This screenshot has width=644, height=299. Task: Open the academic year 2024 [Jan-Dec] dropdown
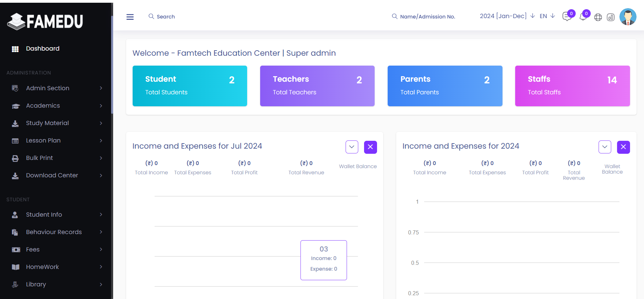507,16
